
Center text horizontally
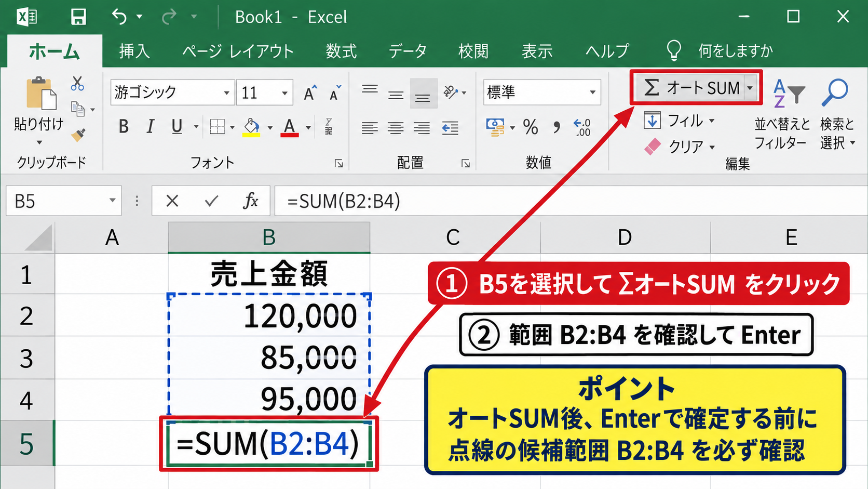coord(396,127)
